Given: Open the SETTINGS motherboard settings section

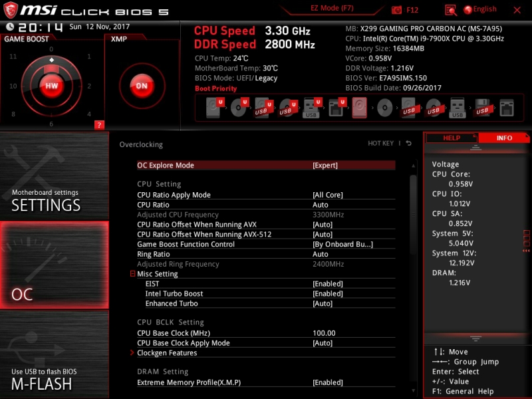Looking at the screenshot, I should coord(55,176).
